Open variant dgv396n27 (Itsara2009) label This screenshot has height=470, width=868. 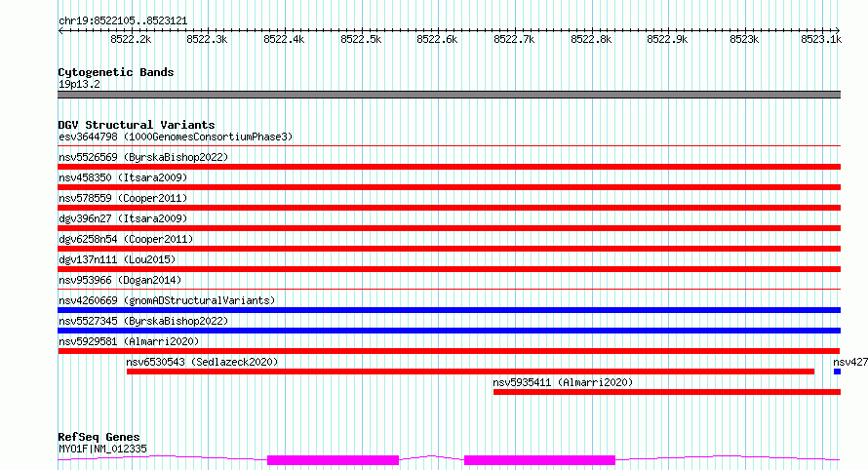[123, 218]
